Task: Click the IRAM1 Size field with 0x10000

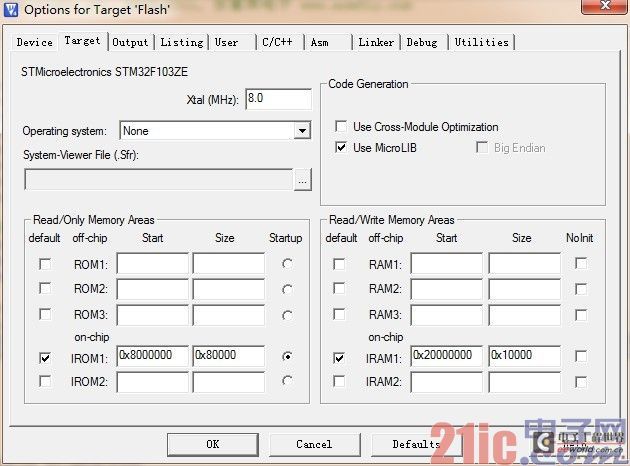Action: (x=524, y=356)
